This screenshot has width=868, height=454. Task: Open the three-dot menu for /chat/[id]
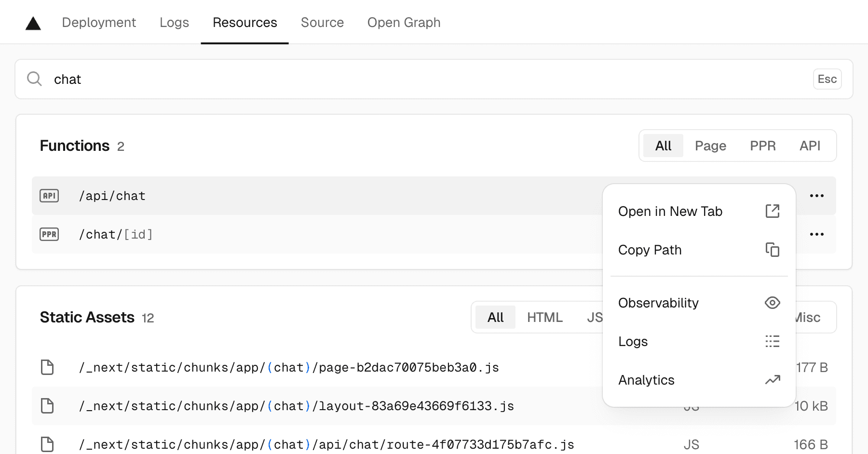816,234
